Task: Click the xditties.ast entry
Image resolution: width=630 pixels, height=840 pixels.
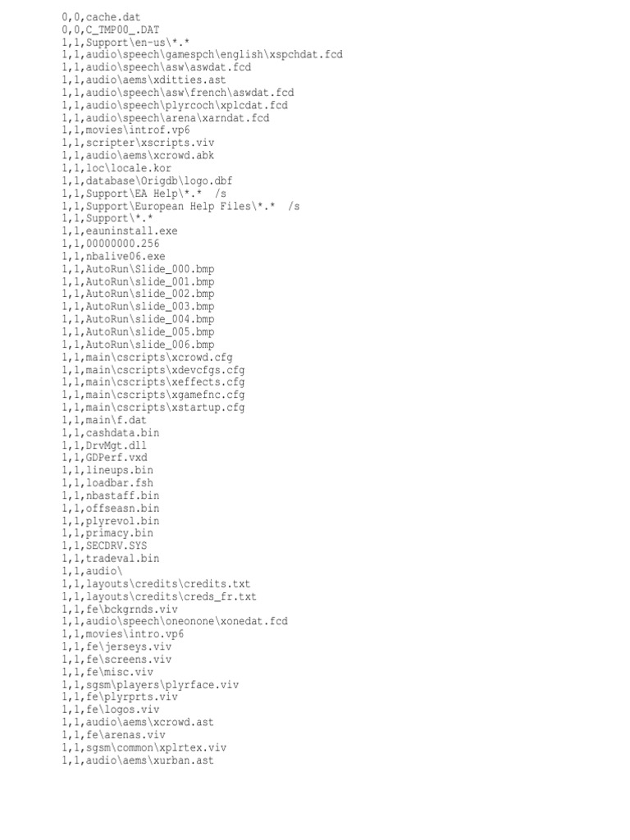Action: point(144,80)
